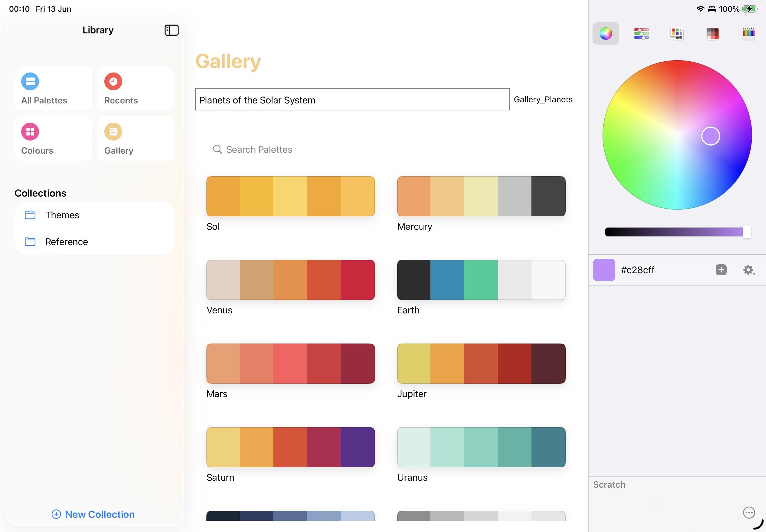Open All Palettes icon tile
Image resolution: width=766 pixels, height=532 pixels.
pos(53,88)
